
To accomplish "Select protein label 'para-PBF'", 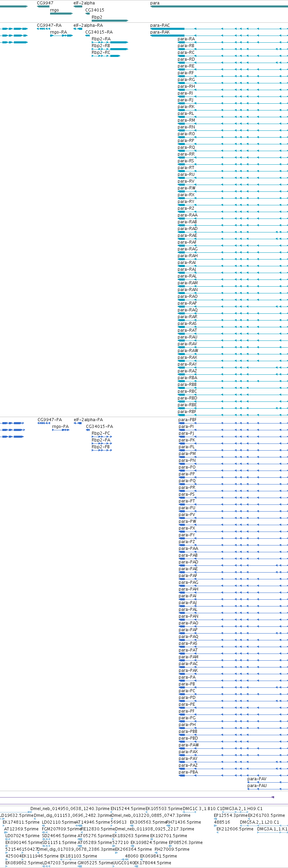I will click(x=187, y=420).
